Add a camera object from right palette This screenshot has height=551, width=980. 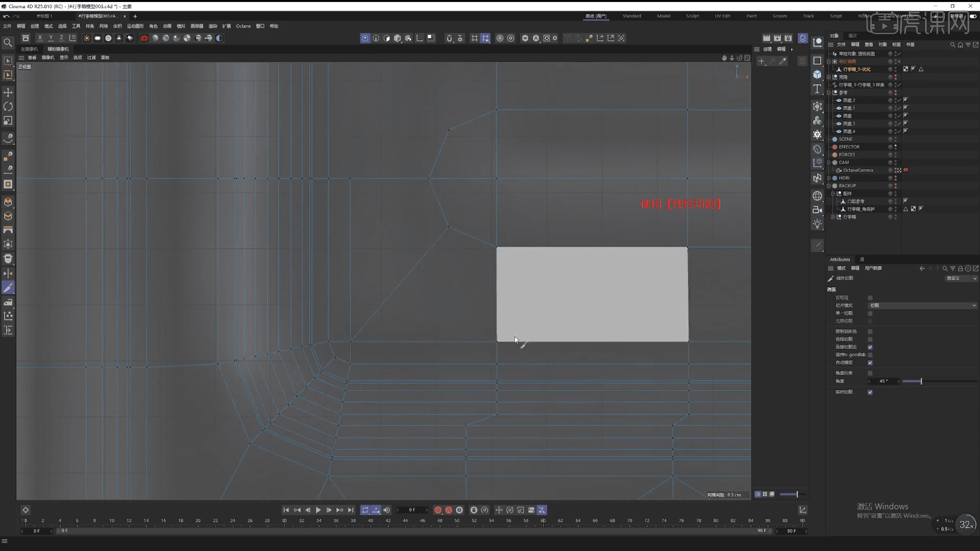tap(817, 210)
